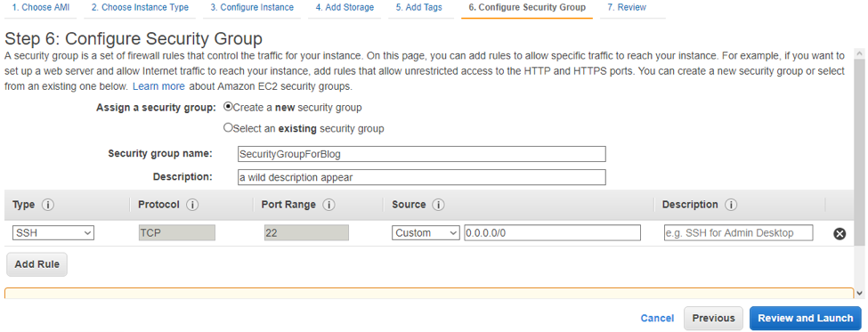Open the Port Range info icon
Viewport: 868px width, 332px height.
tap(329, 205)
